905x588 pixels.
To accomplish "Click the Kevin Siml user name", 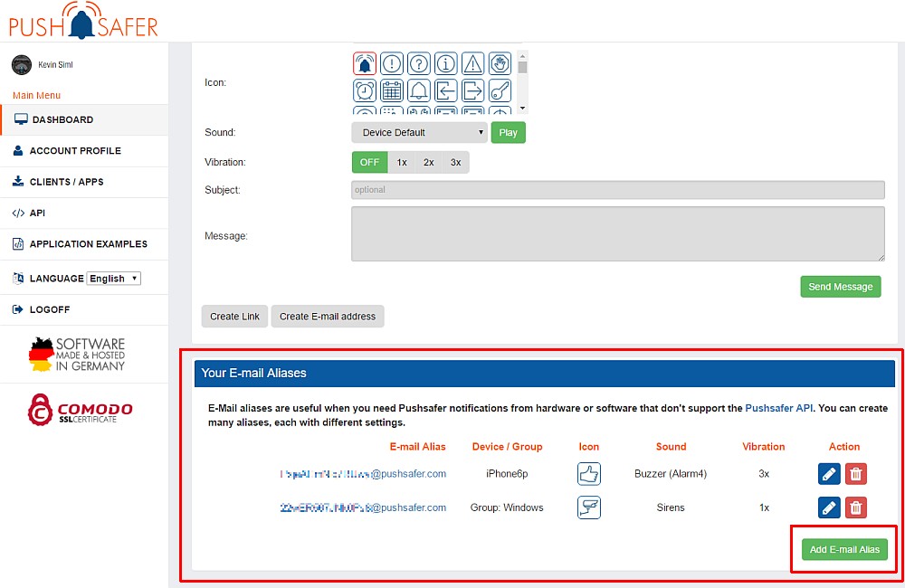I will point(55,64).
